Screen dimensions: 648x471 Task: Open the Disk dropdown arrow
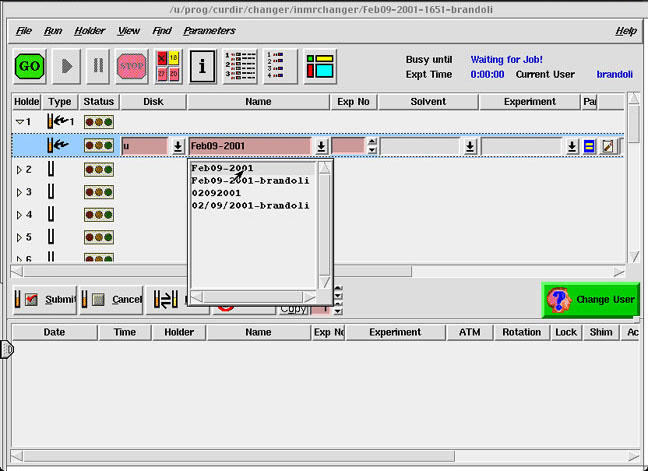(177, 146)
